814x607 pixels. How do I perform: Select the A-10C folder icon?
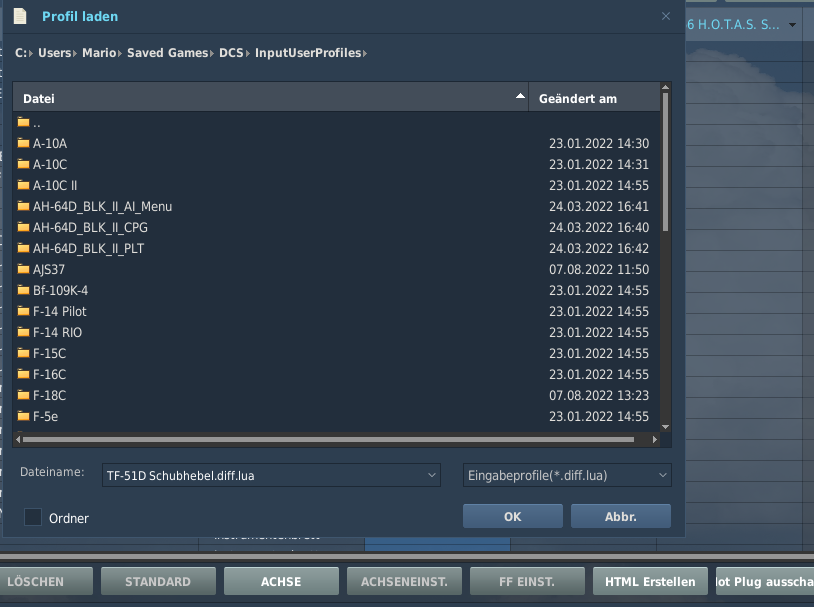tap(23, 164)
